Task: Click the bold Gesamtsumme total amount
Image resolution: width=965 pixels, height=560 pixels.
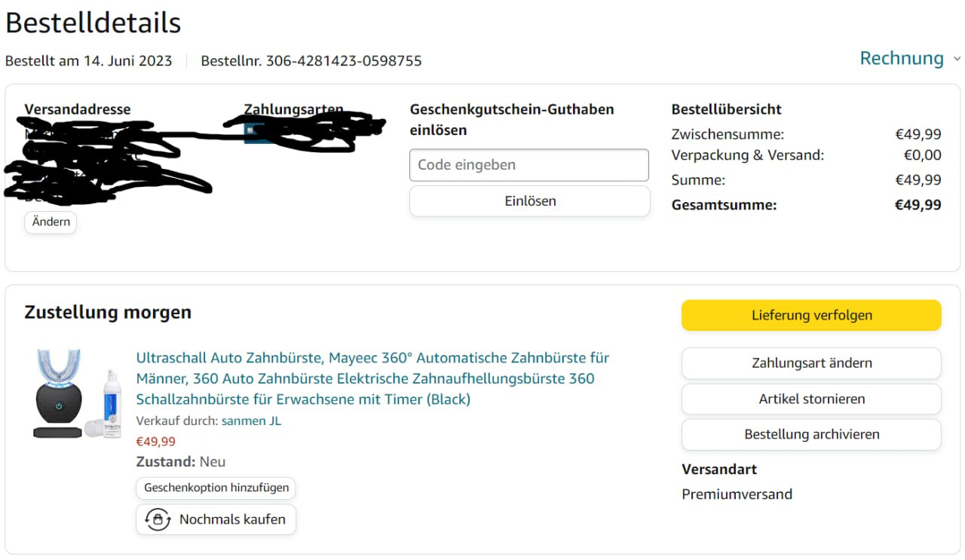Action: click(918, 205)
